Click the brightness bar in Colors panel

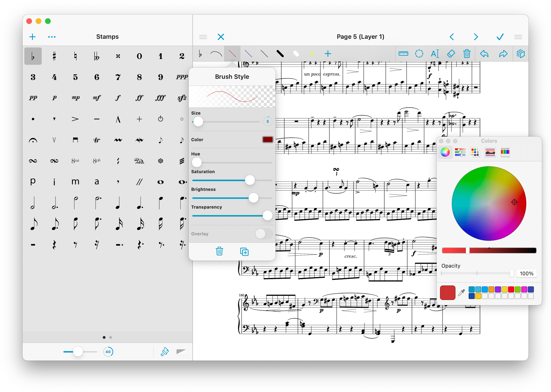coord(489,250)
